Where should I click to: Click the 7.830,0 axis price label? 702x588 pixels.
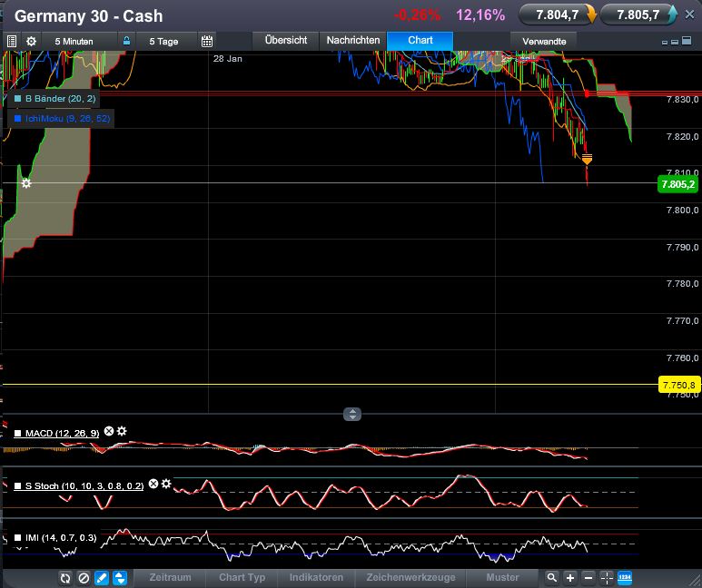(682, 100)
